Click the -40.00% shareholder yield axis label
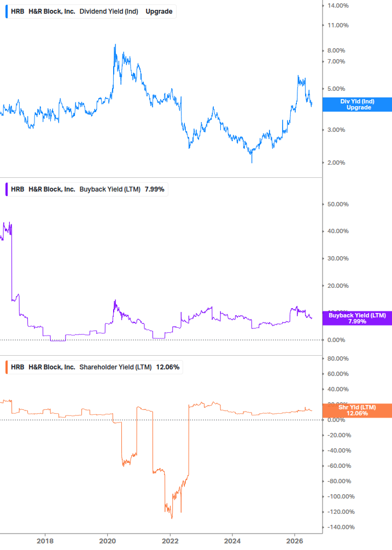The height and width of the screenshot is (550, 392). 339,451
